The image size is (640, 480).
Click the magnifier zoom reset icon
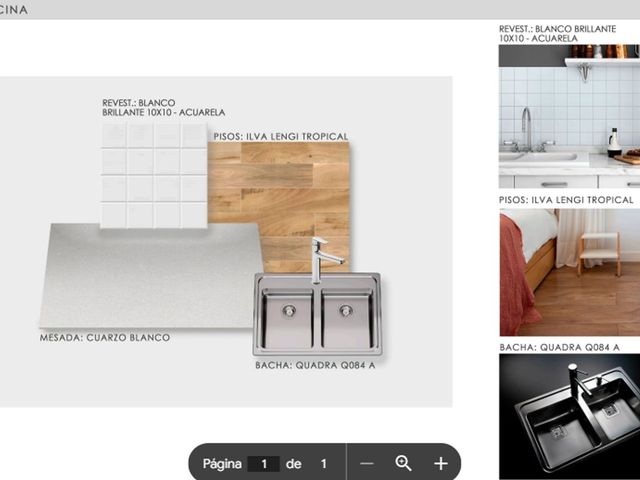click(403, 463)
